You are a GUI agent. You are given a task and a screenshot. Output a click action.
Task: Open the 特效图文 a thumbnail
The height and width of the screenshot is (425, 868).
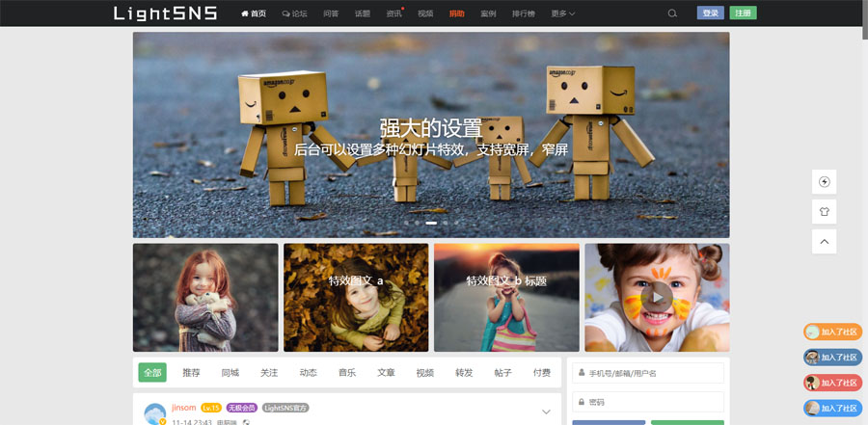click(356, 298)
